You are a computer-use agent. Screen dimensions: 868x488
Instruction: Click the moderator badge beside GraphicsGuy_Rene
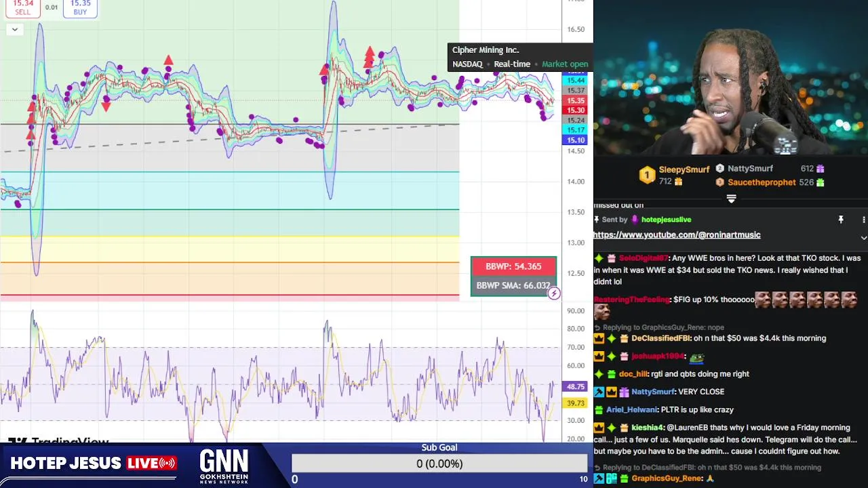click(599, 479)
